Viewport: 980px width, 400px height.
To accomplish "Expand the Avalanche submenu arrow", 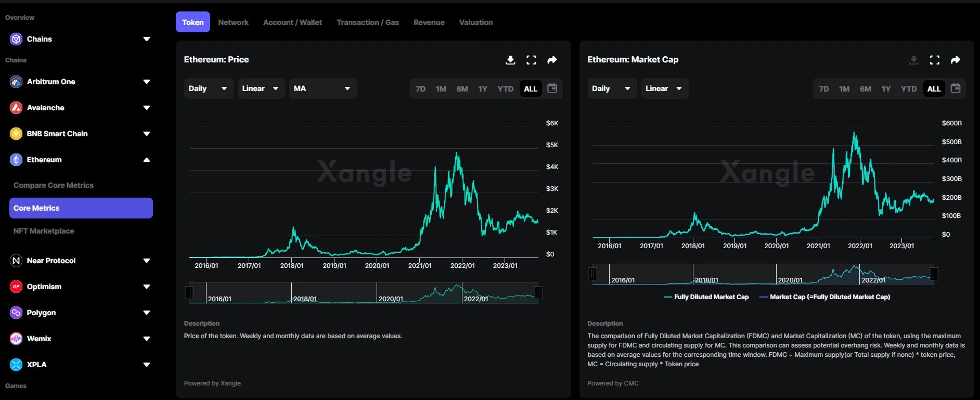I will 147,108.
